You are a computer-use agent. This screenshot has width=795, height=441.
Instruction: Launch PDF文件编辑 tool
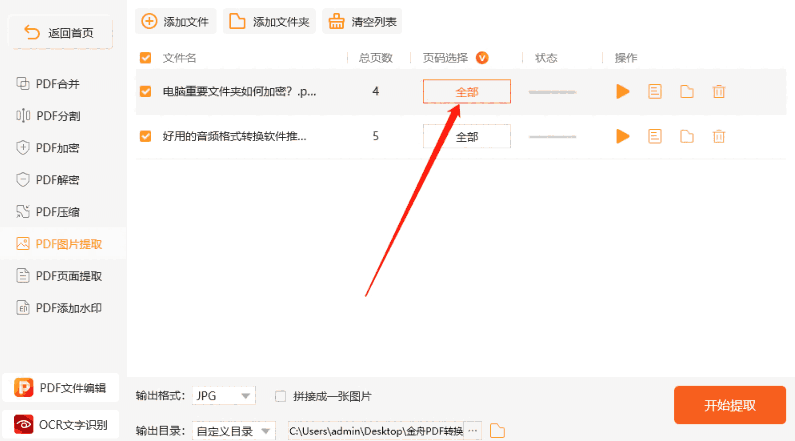click(60, 388)
